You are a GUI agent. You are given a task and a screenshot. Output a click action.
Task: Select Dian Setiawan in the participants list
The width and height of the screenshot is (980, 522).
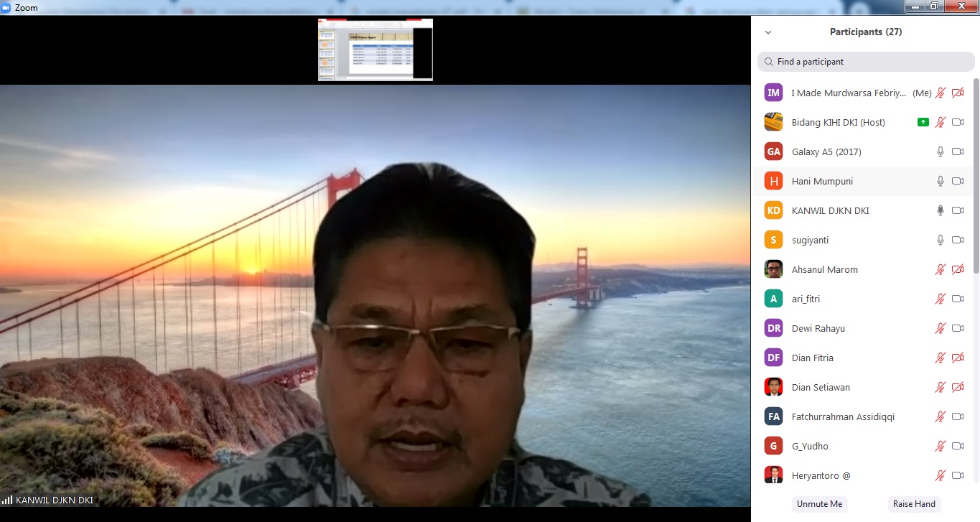(x=821, y=387)
